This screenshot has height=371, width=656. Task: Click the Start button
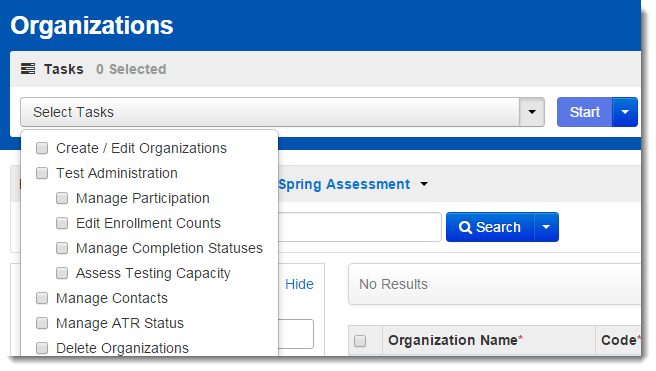584,112
